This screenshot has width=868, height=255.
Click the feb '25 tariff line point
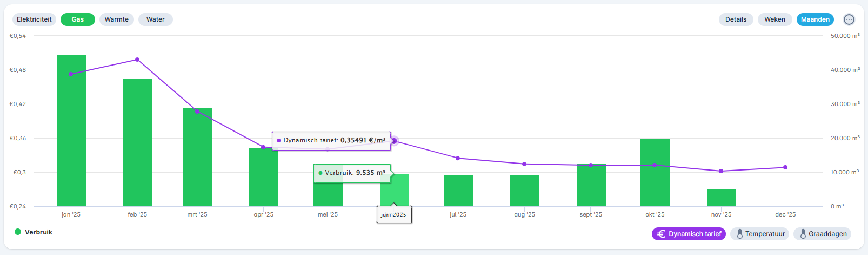pyautogui.click(x=137, y=60)
